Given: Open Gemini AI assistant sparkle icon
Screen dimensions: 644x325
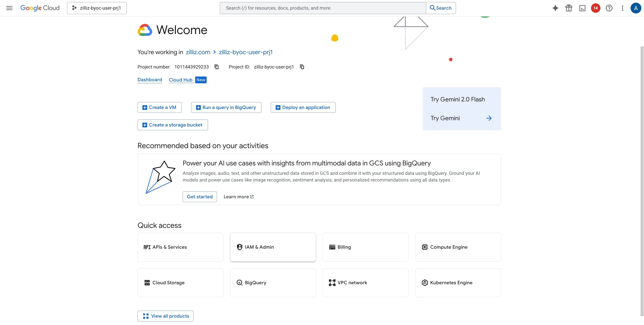Looking at the screenshot, I should [x=555, y=8].
